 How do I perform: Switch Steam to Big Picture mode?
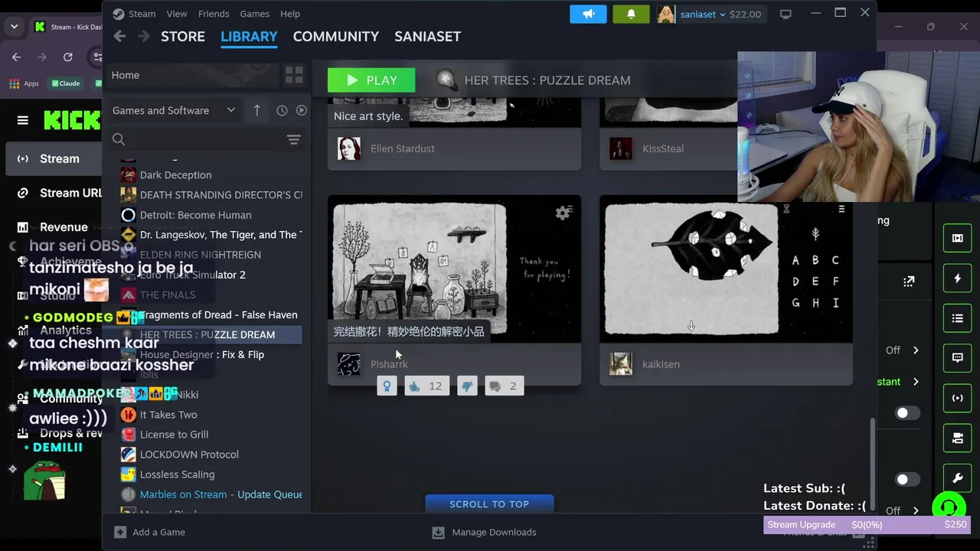(786, 14)
